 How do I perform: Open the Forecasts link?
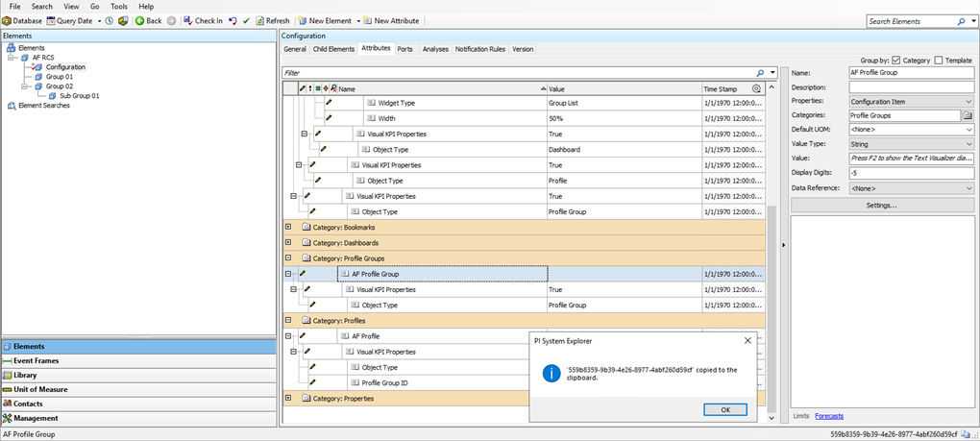point(828,416)
